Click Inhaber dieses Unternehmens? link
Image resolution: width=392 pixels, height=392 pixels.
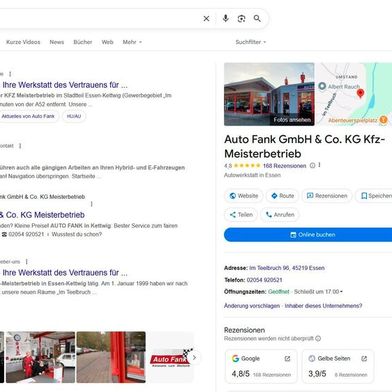pyautogui.click(x=323, y=306)
